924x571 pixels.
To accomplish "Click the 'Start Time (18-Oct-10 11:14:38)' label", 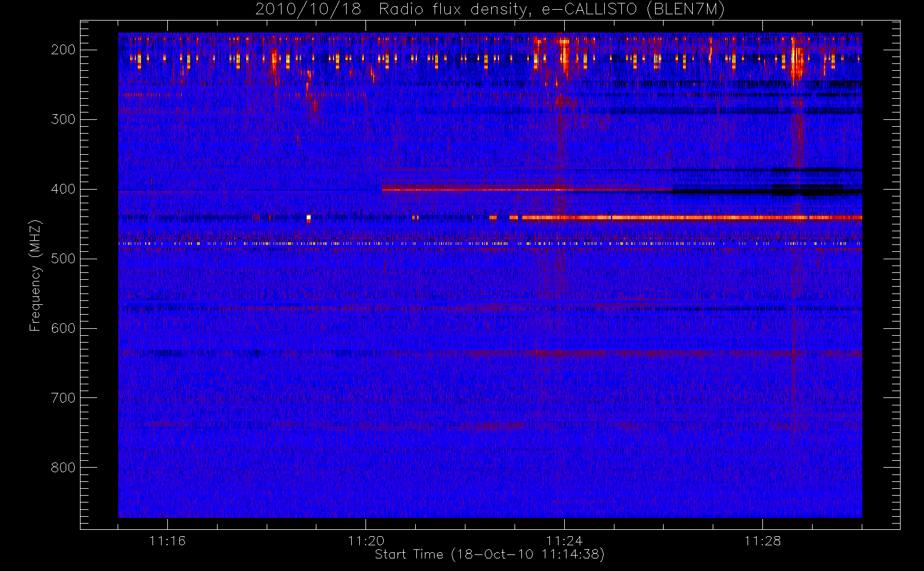I will tap(489, 554).
